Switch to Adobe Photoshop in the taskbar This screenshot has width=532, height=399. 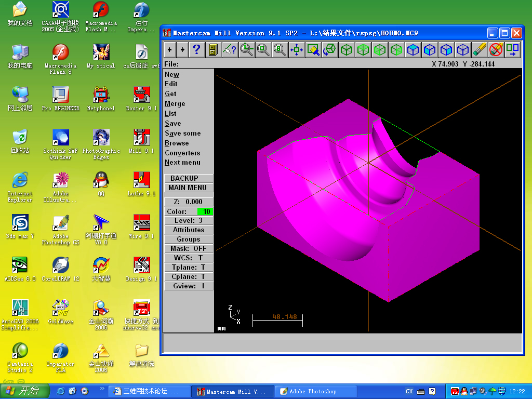[315, 391]
